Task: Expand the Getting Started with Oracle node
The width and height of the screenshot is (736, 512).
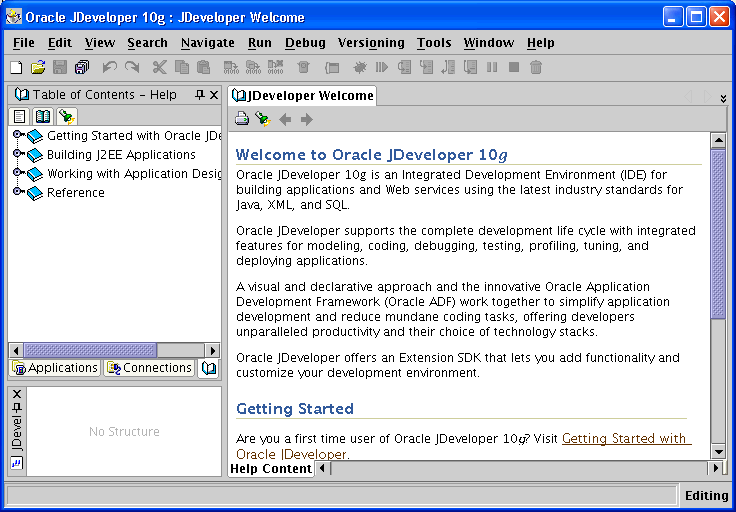Action: (x=17, y=135)
